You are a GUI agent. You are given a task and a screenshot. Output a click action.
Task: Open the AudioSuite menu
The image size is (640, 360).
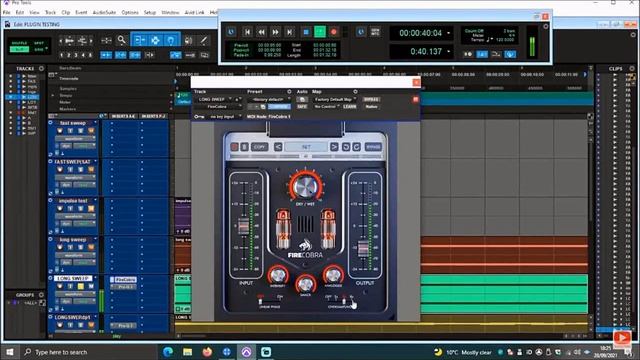point(104,13)
